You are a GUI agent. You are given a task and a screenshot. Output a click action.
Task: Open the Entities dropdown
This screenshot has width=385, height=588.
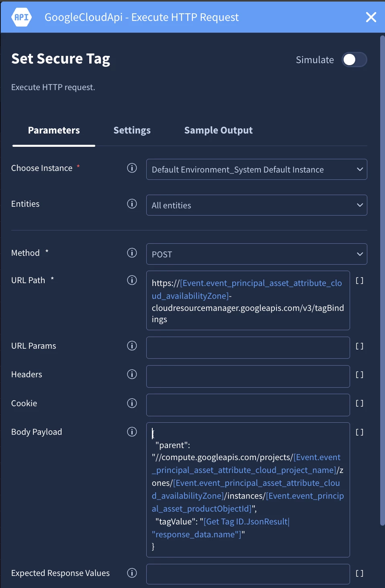(x=256, y=205)
